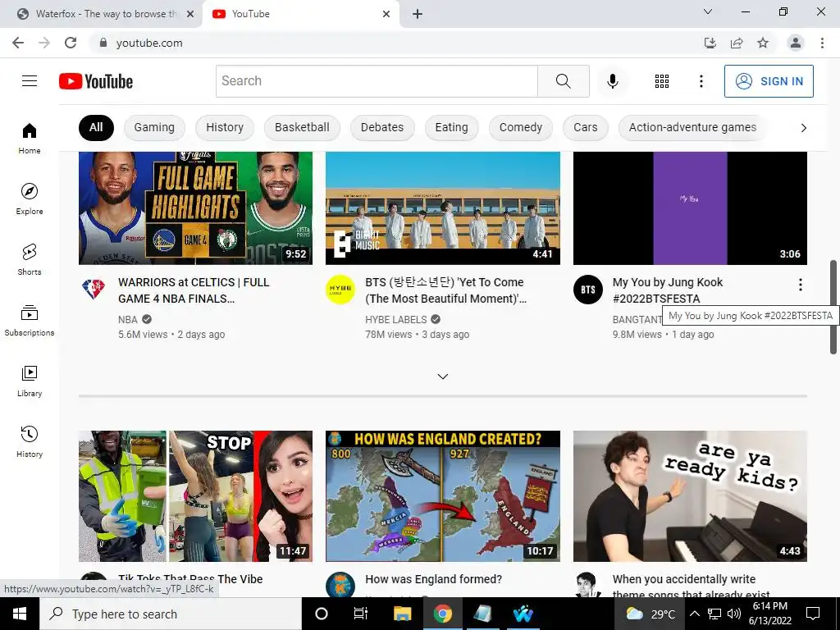Select the All category chip
This screenshot has width=840, height=630.
(96, 127)
